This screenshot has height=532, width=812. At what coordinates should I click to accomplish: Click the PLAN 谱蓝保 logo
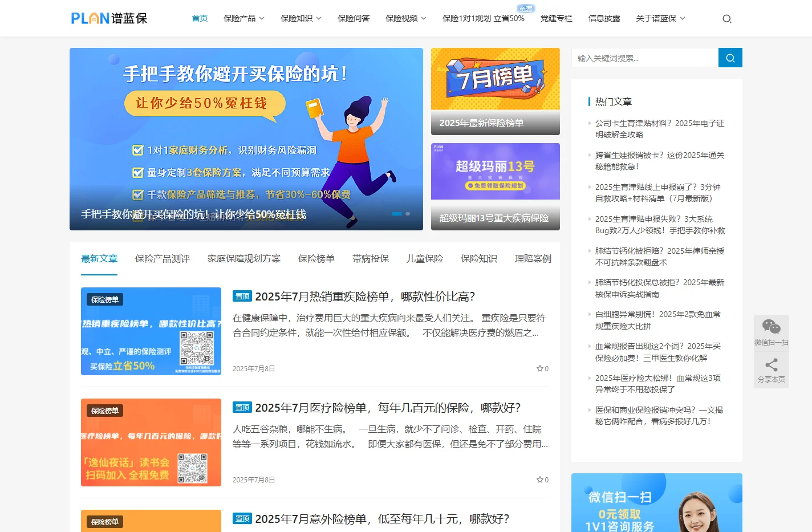(109, 18)
